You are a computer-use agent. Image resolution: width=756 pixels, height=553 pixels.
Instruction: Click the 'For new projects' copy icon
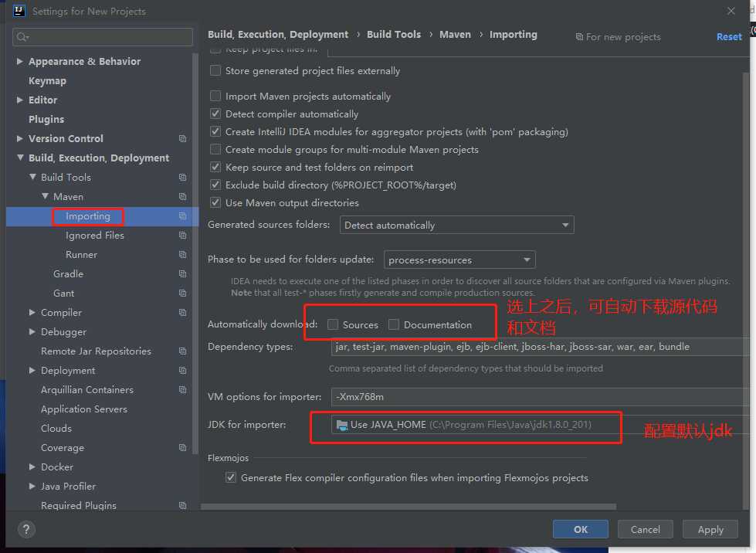coord(579,36)
